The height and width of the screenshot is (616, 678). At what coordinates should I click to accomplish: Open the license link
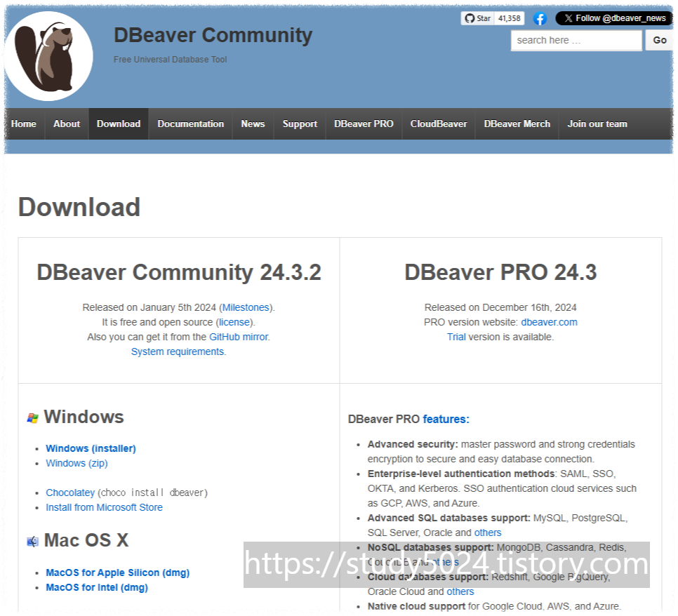point(234,322)
